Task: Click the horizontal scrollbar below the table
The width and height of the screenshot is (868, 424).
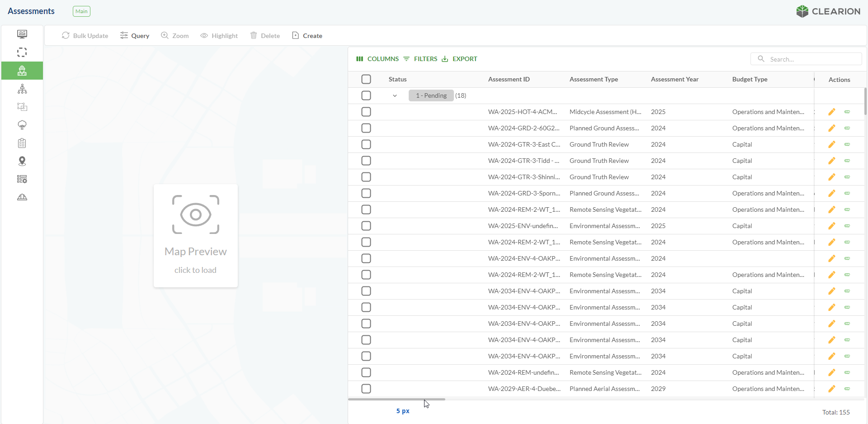Action: 396,399
